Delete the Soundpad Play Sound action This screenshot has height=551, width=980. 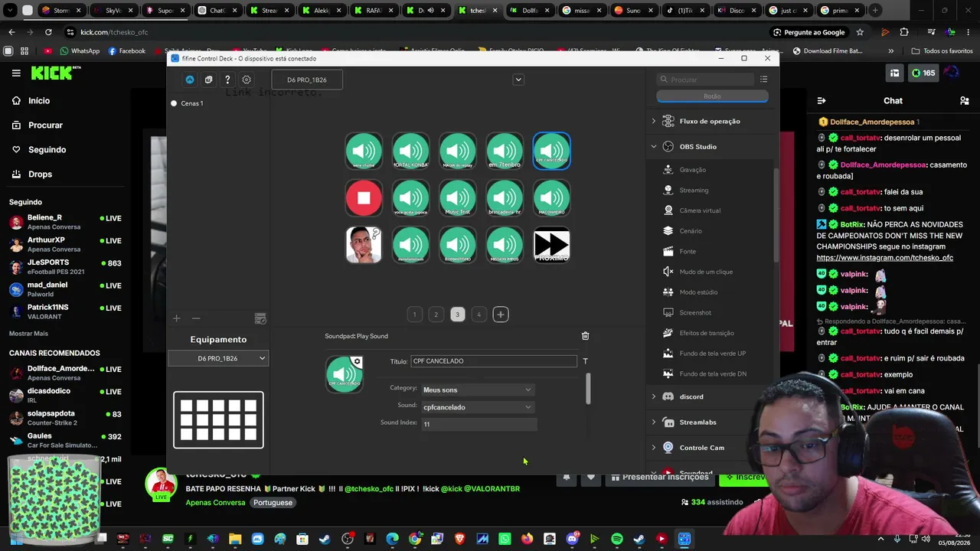click(586, 336)
